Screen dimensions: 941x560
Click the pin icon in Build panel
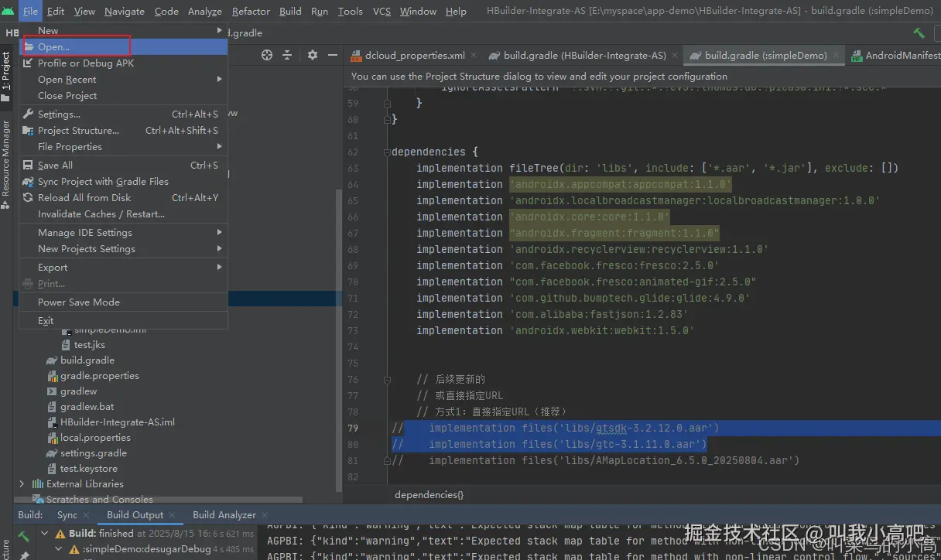24,555
